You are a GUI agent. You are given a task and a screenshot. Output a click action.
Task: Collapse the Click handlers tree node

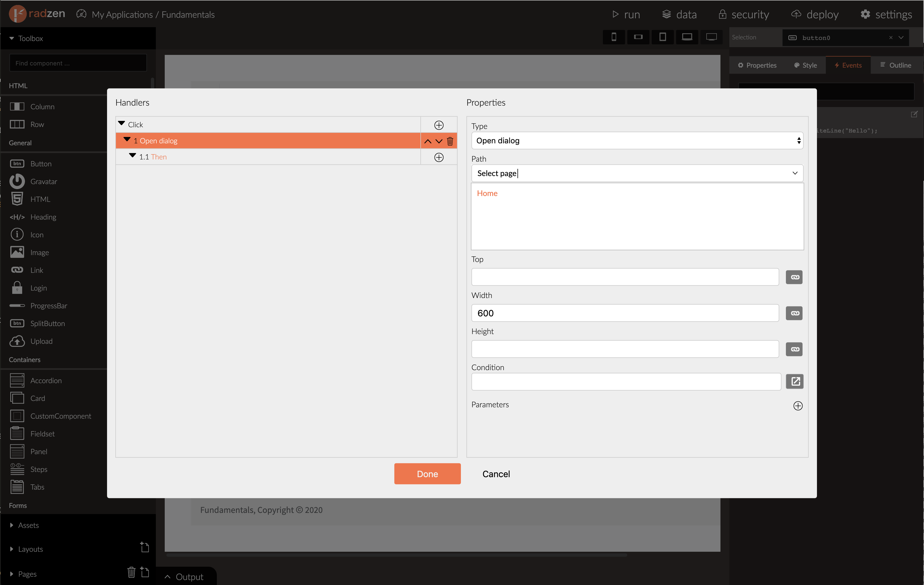(x=122, y=124)
